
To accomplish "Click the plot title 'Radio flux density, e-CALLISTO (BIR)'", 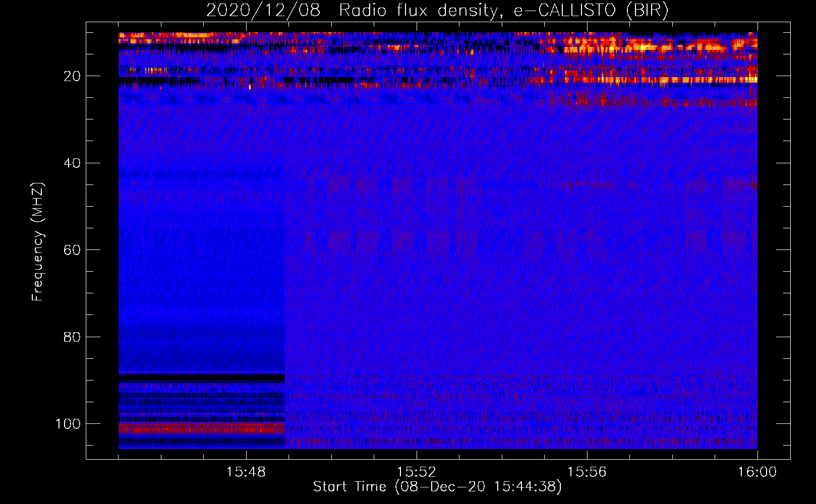I will click(x=503, y=11).
